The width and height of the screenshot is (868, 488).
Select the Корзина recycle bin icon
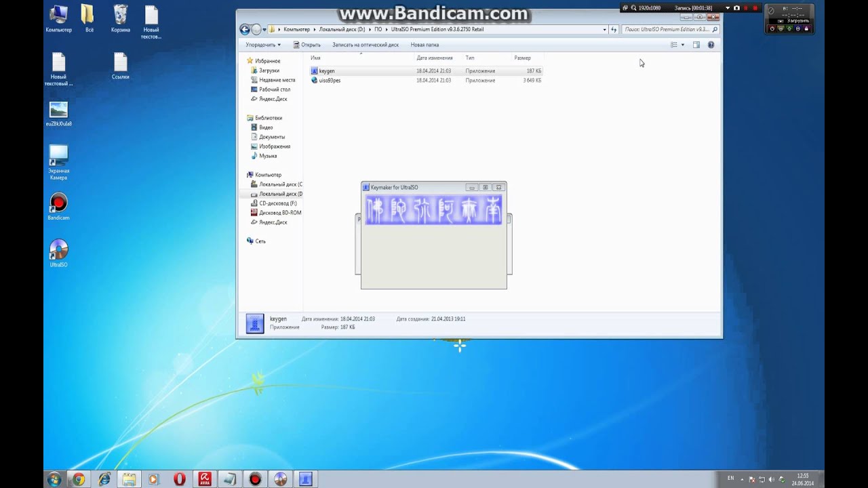[x=121, y=20]
